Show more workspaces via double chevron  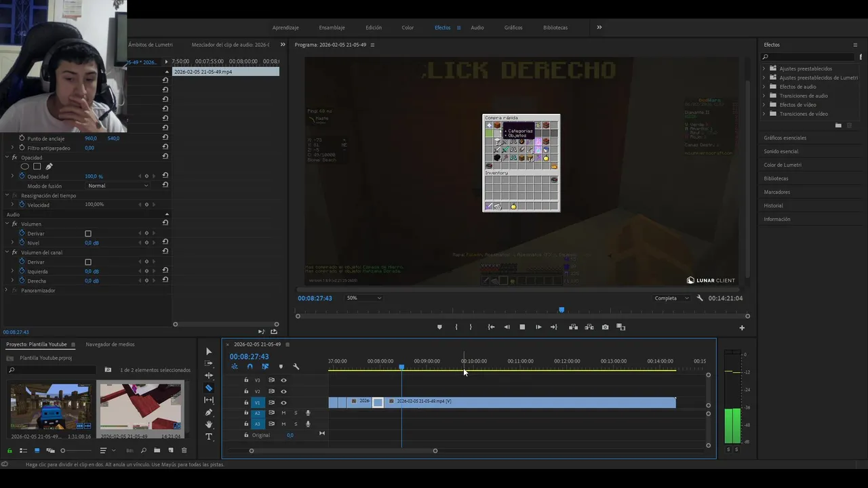599,28
